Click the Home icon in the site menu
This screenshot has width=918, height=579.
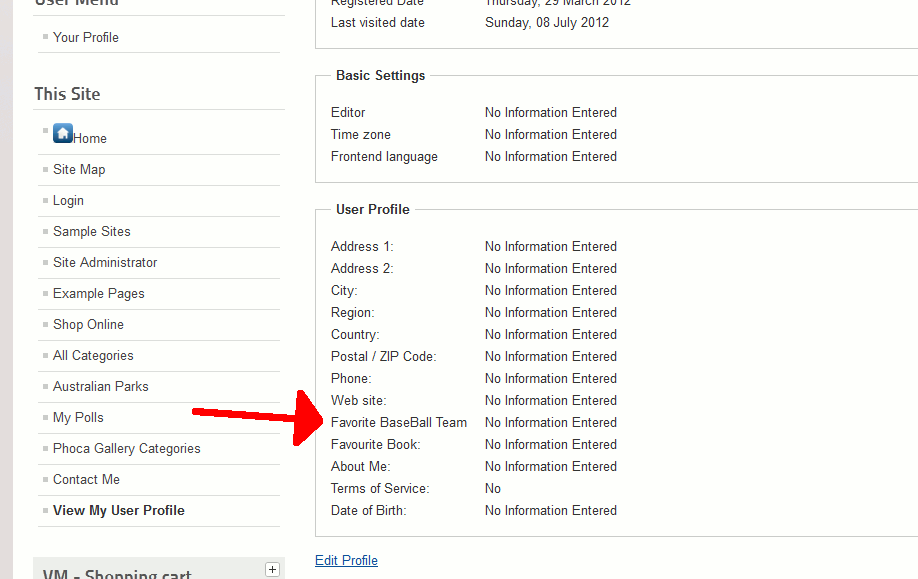pos(63,133)
